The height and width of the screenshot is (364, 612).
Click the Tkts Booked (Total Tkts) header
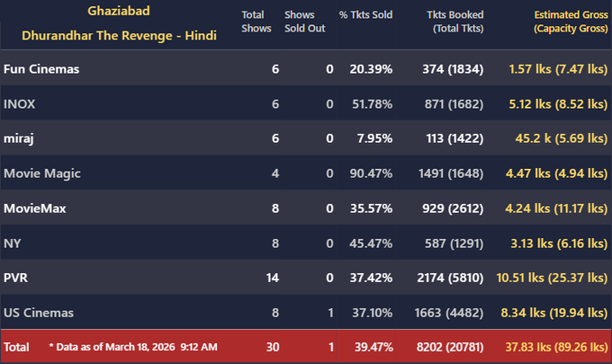tap(455, 22)
